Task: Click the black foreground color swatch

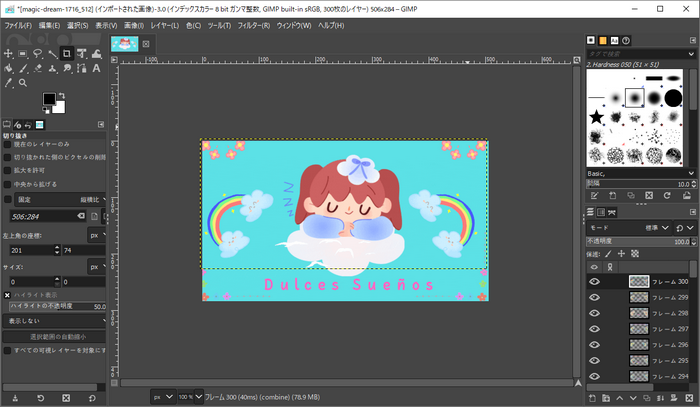Action: pos(49,99)
